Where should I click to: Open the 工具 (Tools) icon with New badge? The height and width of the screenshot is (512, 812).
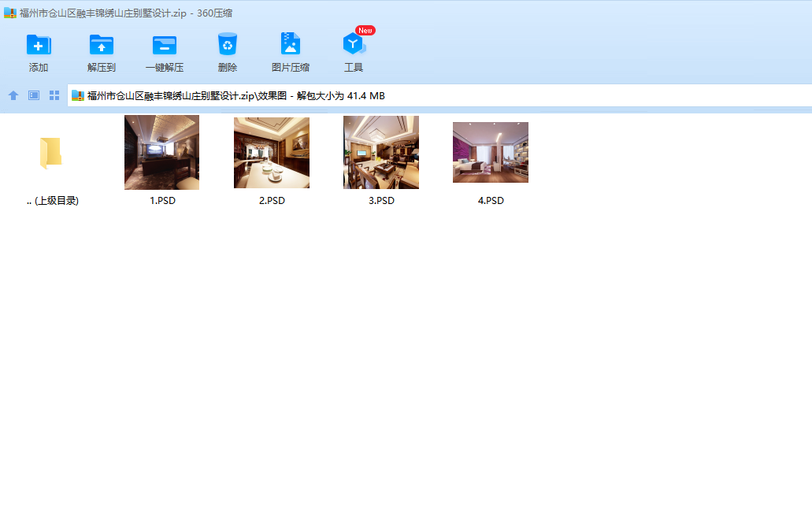(x=354, y=44)
